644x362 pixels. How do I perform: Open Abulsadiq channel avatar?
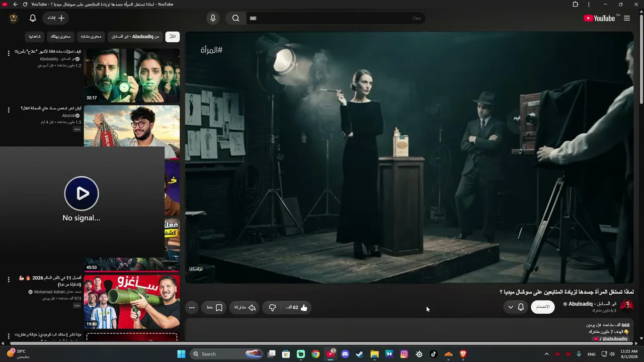627,307
